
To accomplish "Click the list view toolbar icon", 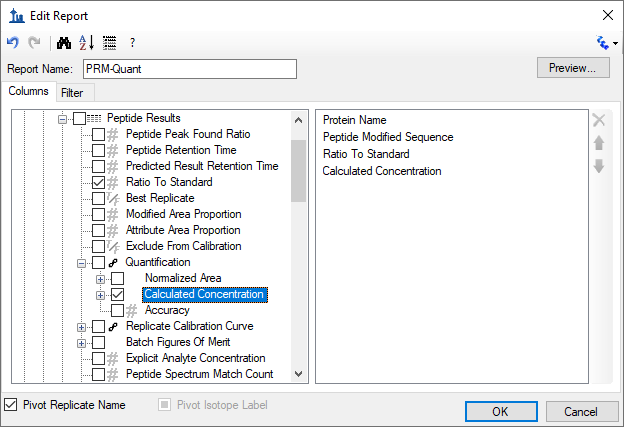I will point(109,43).
